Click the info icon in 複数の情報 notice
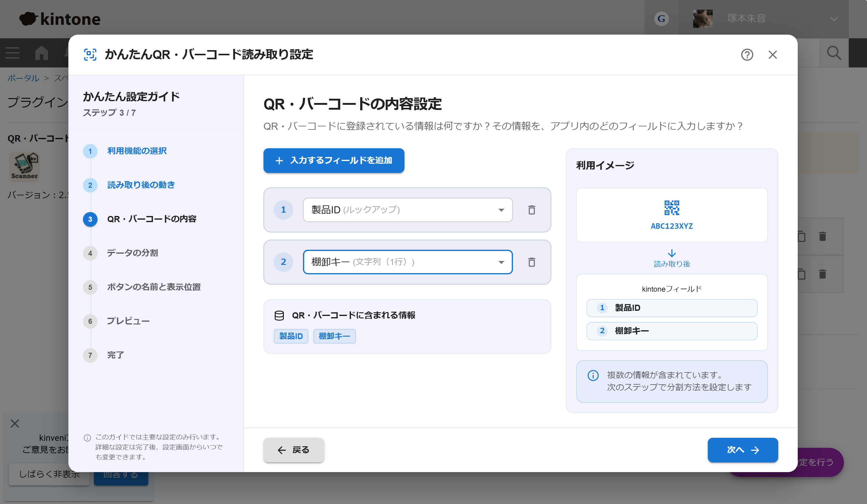867x504 pixels. coord(593,375)
